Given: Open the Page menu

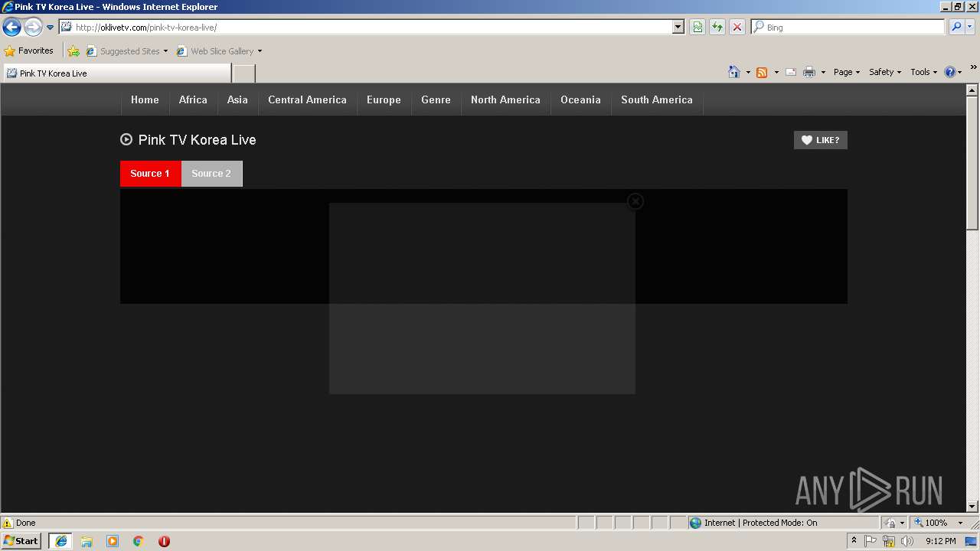Looking at the screenshot, I should 847,72.
